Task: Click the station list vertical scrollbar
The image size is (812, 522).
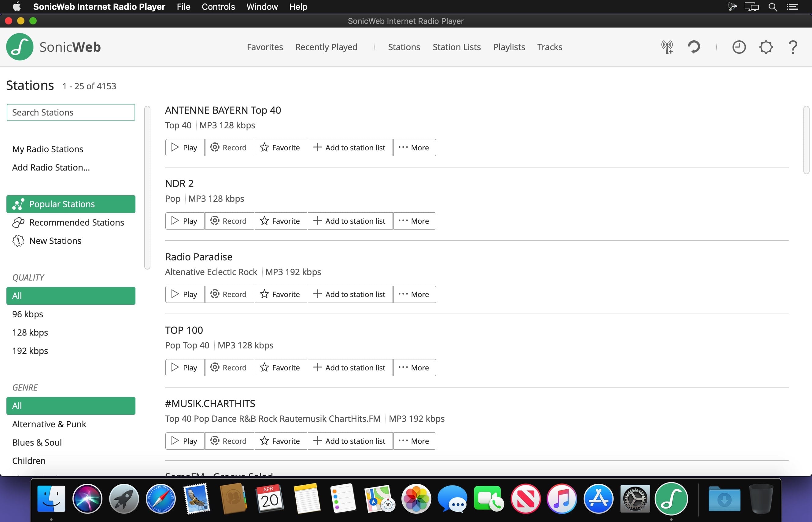Action: [806, 140]
